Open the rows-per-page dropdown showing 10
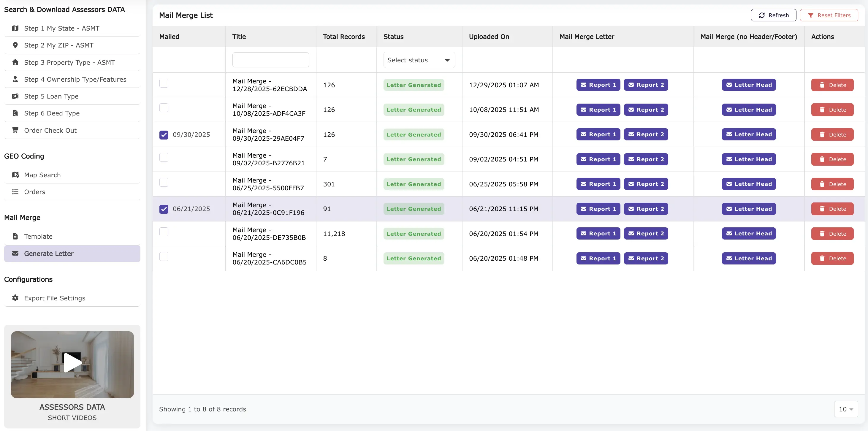The height and width of the screenshot is (431, 868). tap(846, 409)
